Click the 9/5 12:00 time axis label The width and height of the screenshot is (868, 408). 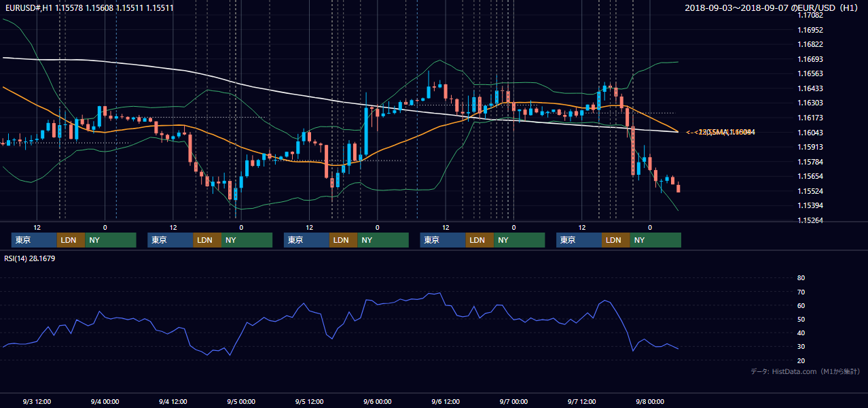click(x=309, y=401)
